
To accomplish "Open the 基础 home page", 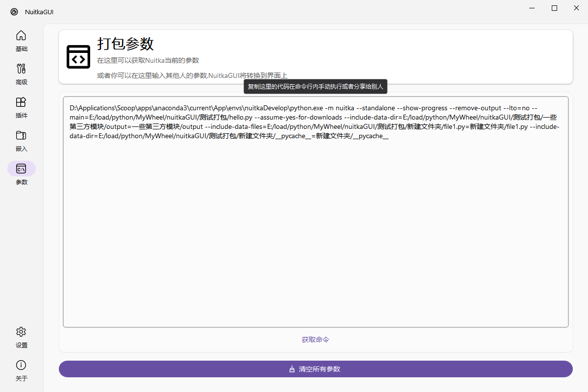I will 22,41.
